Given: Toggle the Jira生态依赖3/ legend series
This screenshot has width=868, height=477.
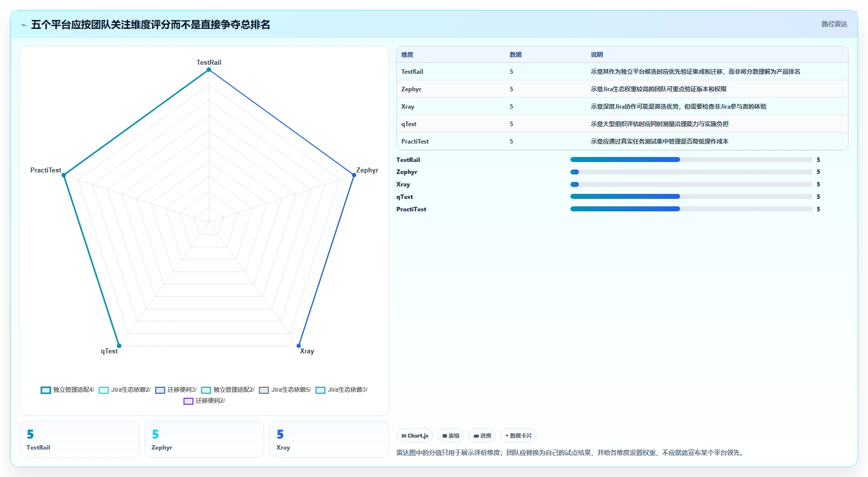Looking at the screenshot, I should point(342,390).
